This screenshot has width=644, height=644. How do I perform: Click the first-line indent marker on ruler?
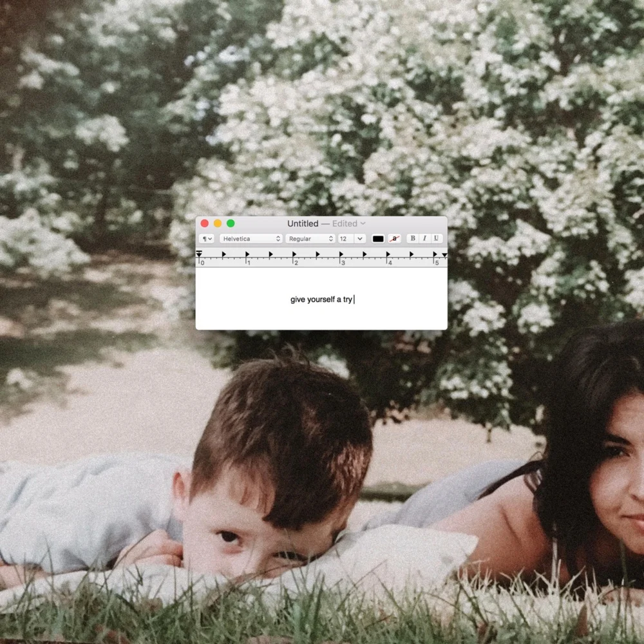pyautogui.click(x=199, y=253)
